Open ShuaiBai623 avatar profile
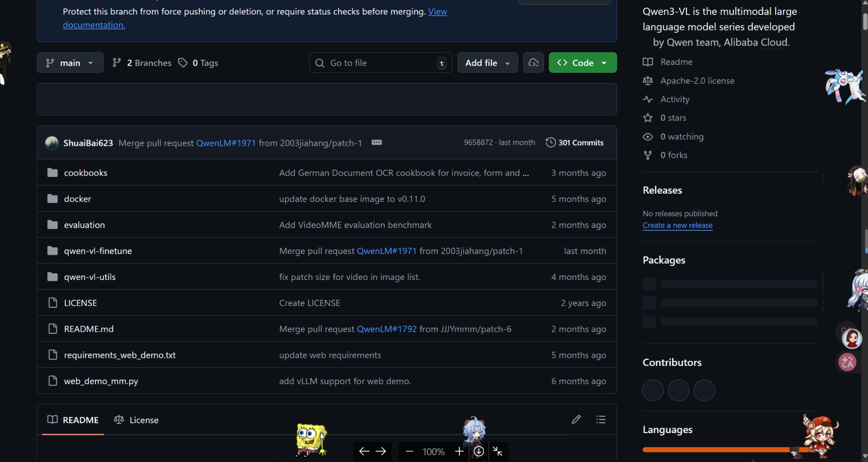The height and width of the screenshot is (462, 868). [x=52, y=143]
